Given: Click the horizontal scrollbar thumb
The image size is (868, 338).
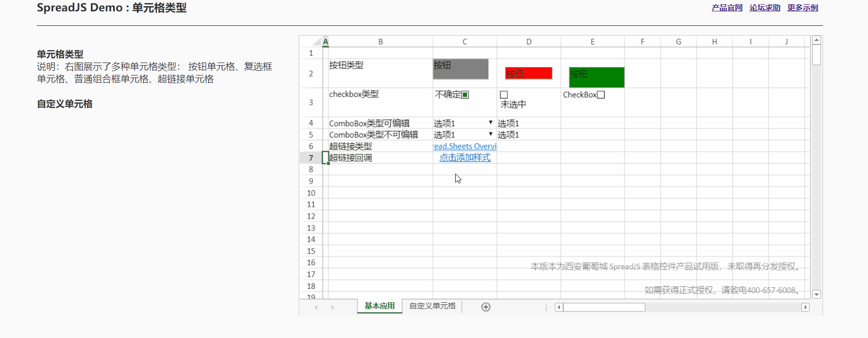Looking at the screenshot, I should pyautogui.click(x=604, y=307).
